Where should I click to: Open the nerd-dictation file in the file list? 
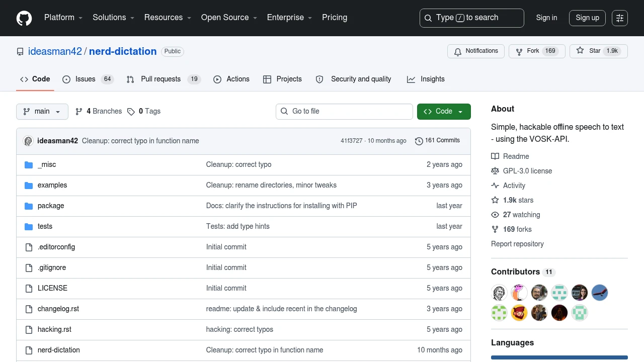pyautogui.click(x=59, y=350)
